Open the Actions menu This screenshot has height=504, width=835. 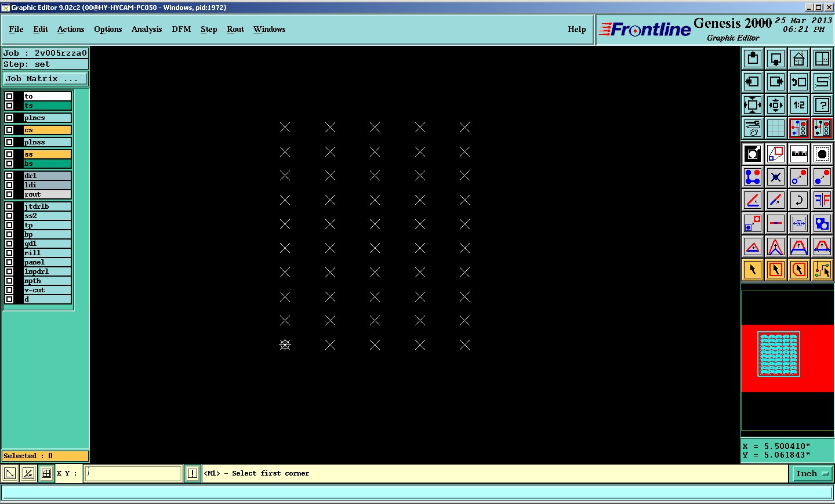(x=71, y=29)
